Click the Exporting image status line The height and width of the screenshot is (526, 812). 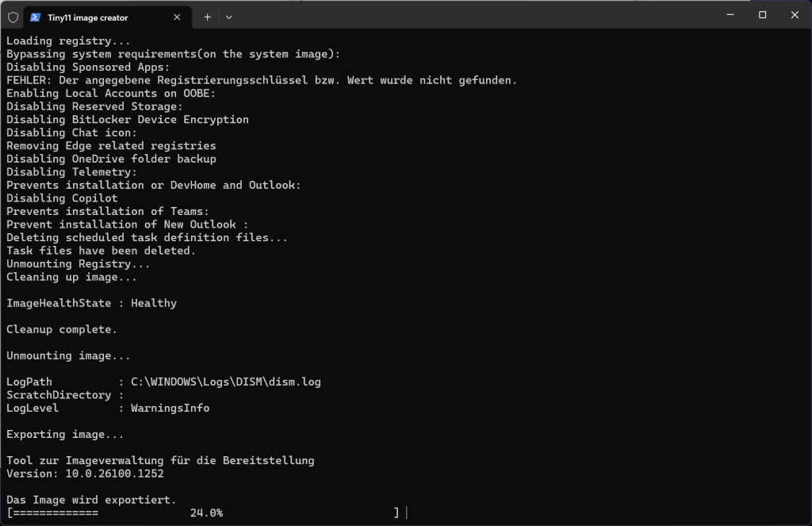(x=65, y=435)
